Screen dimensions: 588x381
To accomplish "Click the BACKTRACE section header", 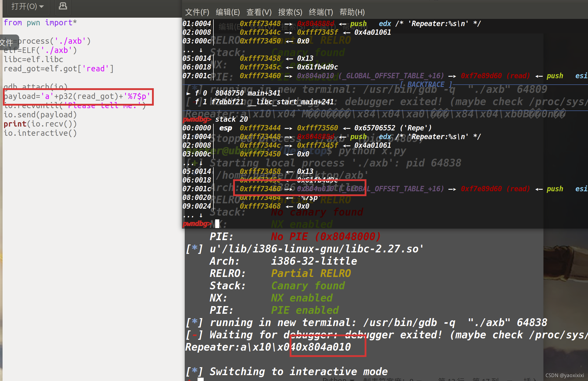I will pos(426,84).
